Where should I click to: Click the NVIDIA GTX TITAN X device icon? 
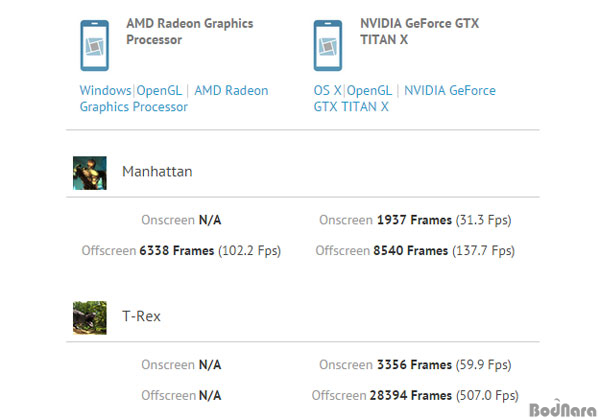pos(328,45)
